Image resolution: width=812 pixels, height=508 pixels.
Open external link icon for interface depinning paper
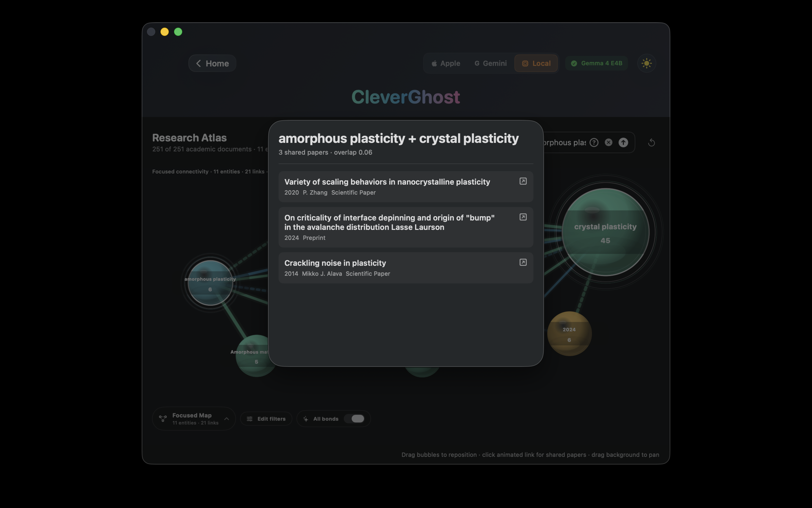click(523, 217)
